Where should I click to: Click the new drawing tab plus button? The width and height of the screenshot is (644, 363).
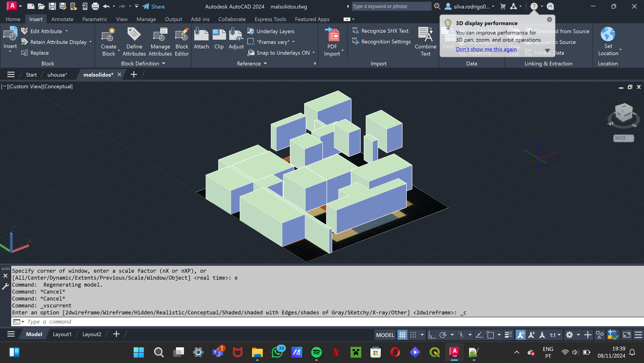click(134, 75)
